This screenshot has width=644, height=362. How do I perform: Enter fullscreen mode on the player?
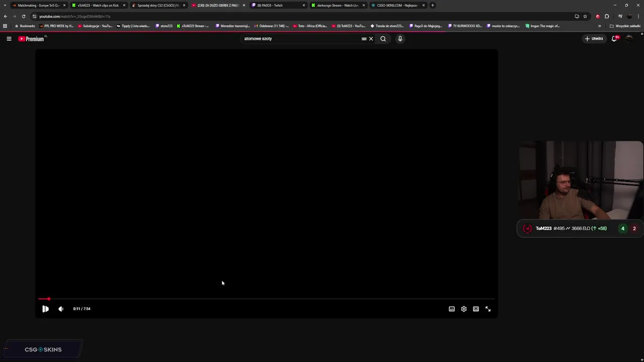click(x=488, y=309)
